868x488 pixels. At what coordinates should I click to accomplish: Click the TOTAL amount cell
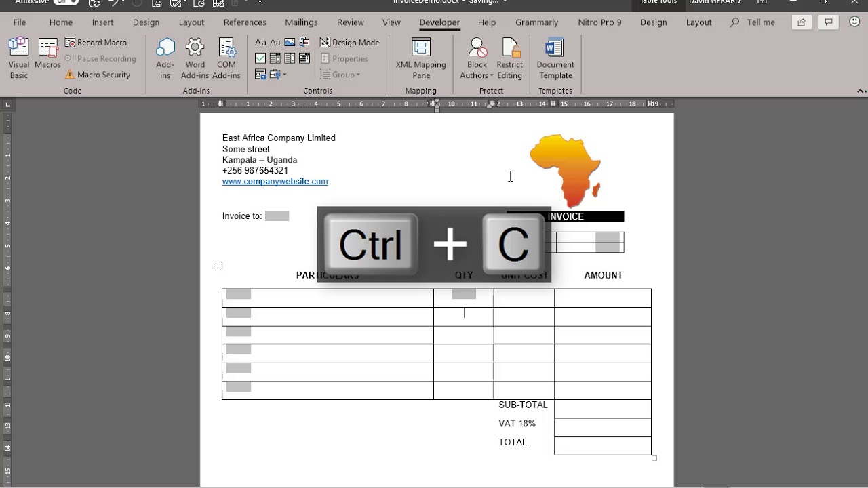(602, 446)
